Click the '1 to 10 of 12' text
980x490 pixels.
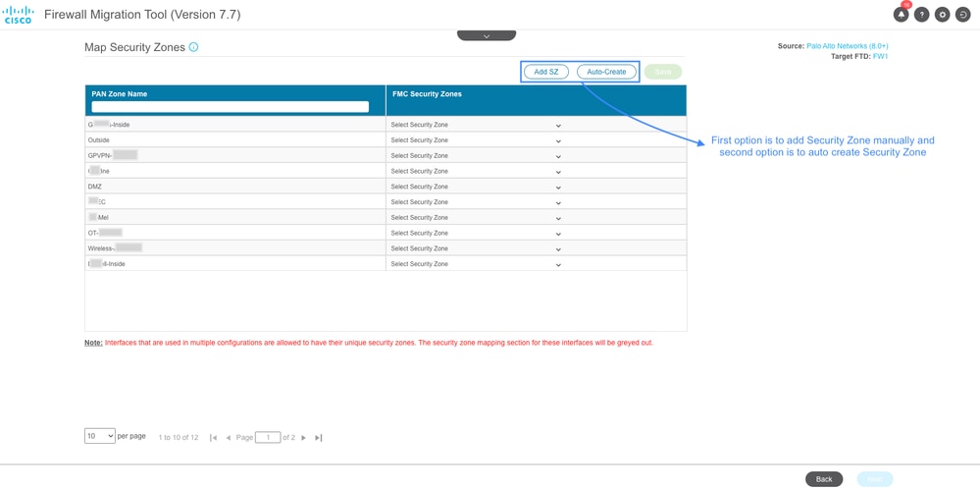tap(179, 437)
